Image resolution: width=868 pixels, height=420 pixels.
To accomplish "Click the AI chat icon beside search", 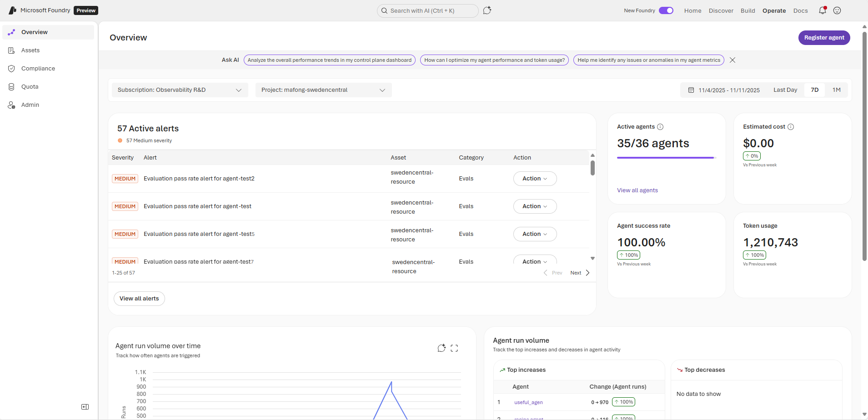I will [487, 10].
